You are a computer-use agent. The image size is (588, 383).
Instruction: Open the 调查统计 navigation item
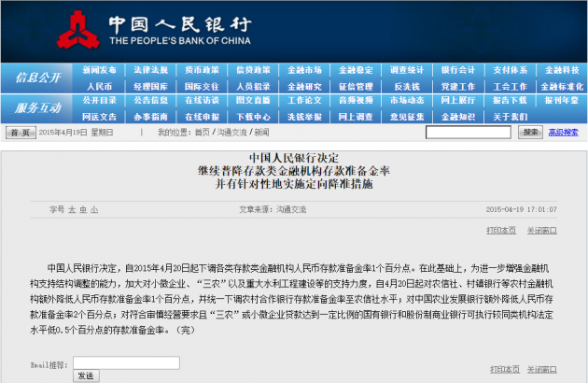[x=407, y=70]
